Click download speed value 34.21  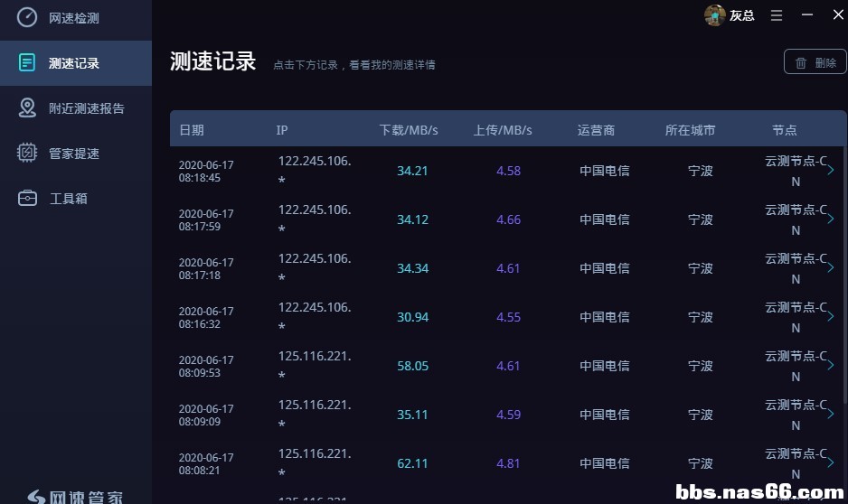click(x=412, y=171)
